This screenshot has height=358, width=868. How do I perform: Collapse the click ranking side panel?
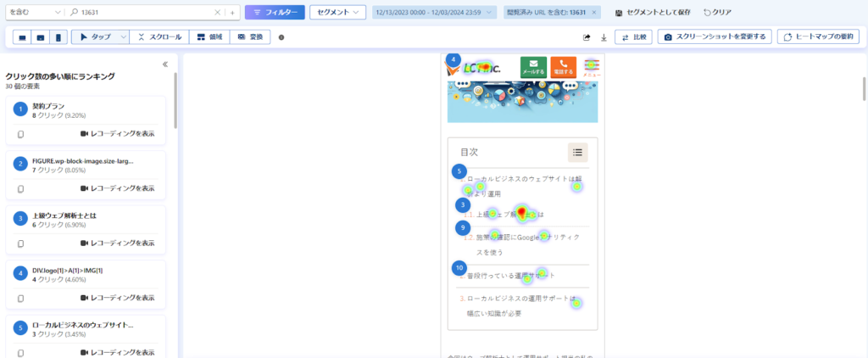pyautogui.click(x=165, y=64)
